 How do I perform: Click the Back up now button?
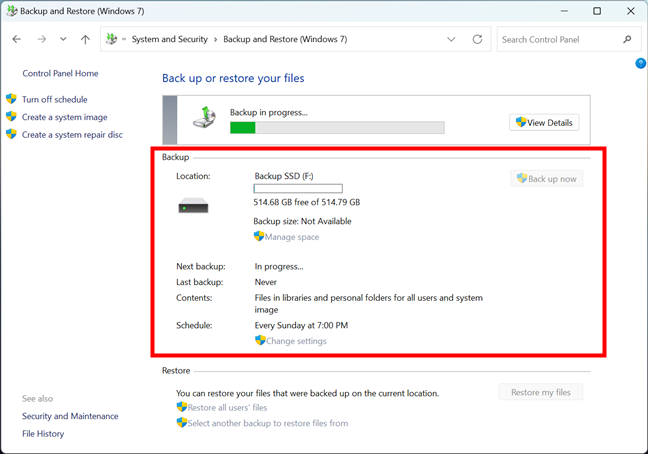click(546, 179)
